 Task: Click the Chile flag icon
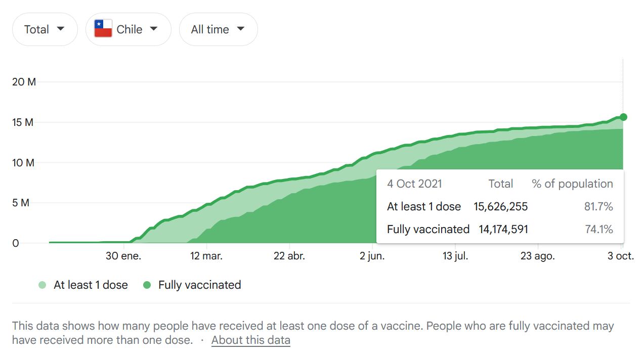(x=103, y=29)
